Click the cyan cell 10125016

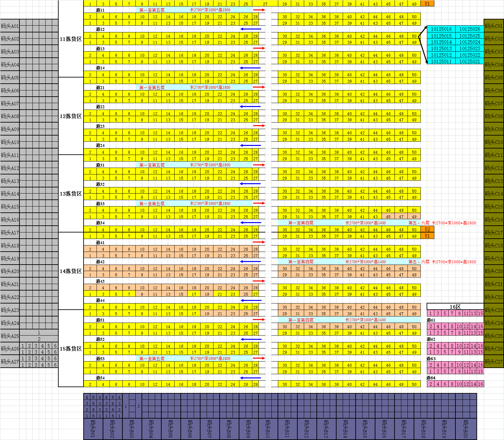441,29
